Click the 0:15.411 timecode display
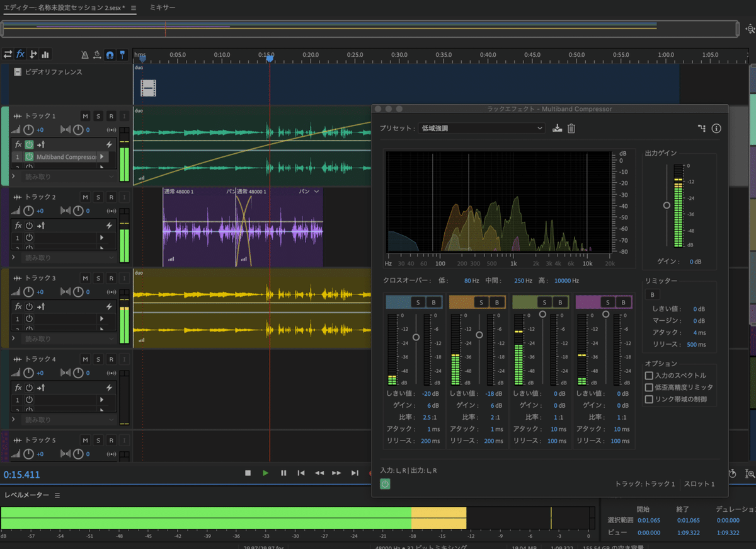 click(x=21, y=475)
